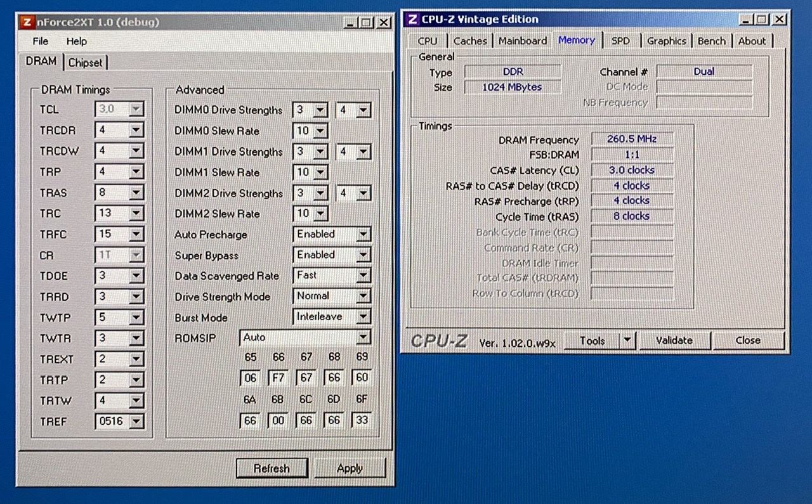
Task: Open the TRP timing dropdown
Action: pos(119,172)
